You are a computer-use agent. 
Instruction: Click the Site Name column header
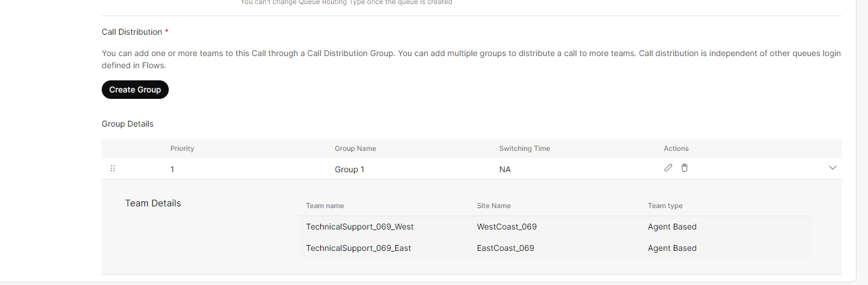point(494,206)
